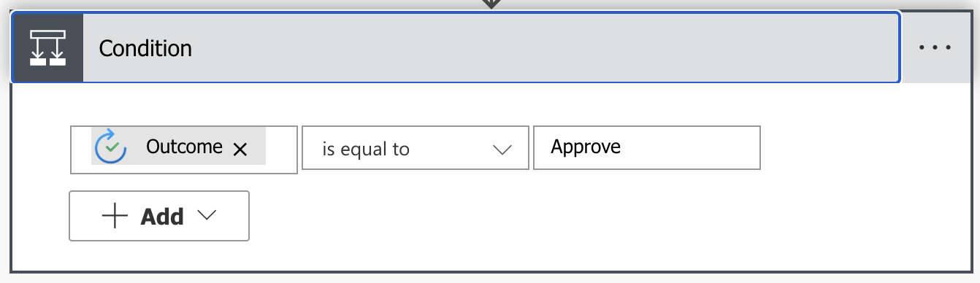Click the Condition title text
The height and width of the screenshot is (283, 980).
point(145,49)
